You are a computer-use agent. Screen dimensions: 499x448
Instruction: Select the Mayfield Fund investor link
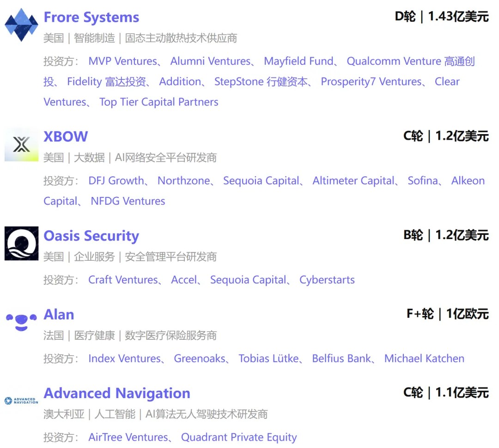[298, 61]
